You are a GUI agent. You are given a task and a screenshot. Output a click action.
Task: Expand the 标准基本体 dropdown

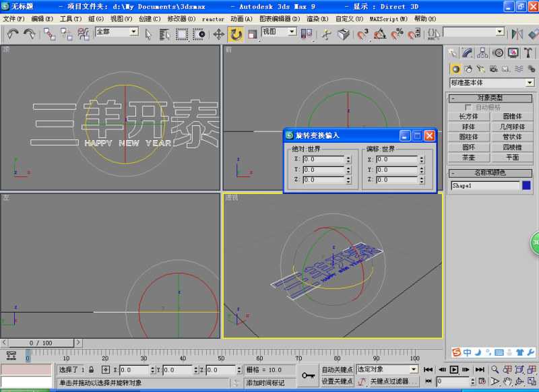(x=530, y=83)
